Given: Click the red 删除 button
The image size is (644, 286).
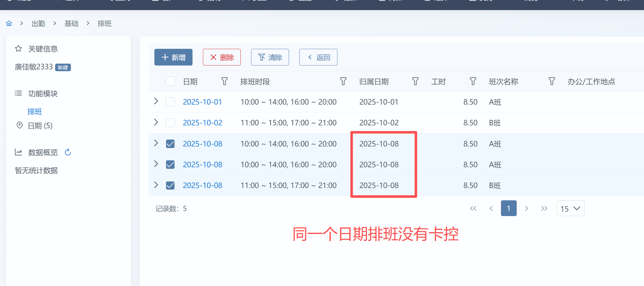Looking at the screenshot, I should click(221, 57).
